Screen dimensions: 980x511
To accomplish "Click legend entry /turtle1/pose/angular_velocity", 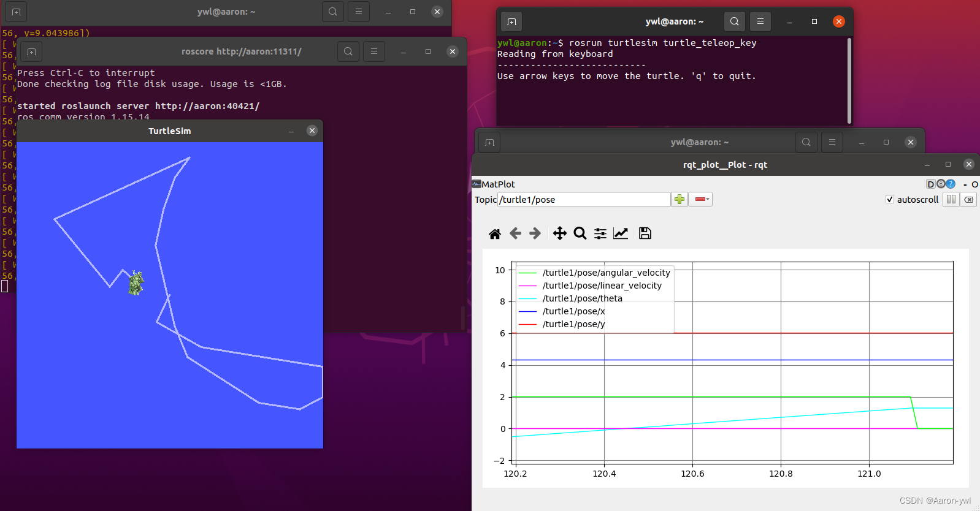I will 606,273.
